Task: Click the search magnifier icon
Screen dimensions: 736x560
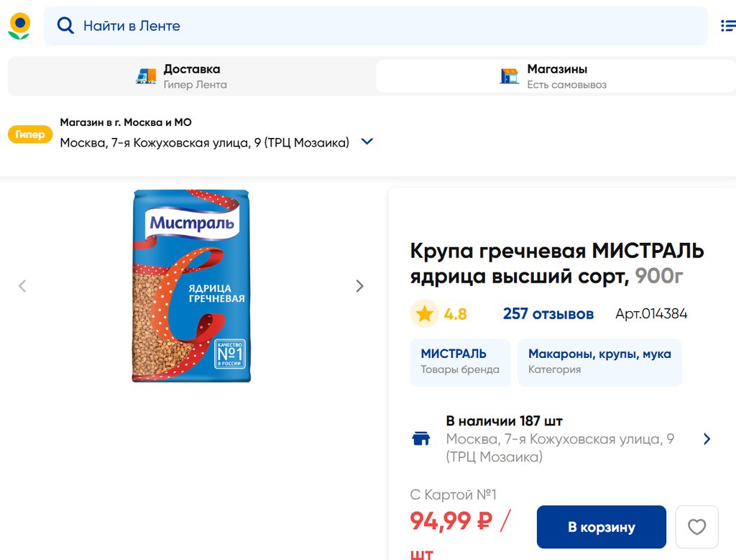Action: tap(65, 26)
